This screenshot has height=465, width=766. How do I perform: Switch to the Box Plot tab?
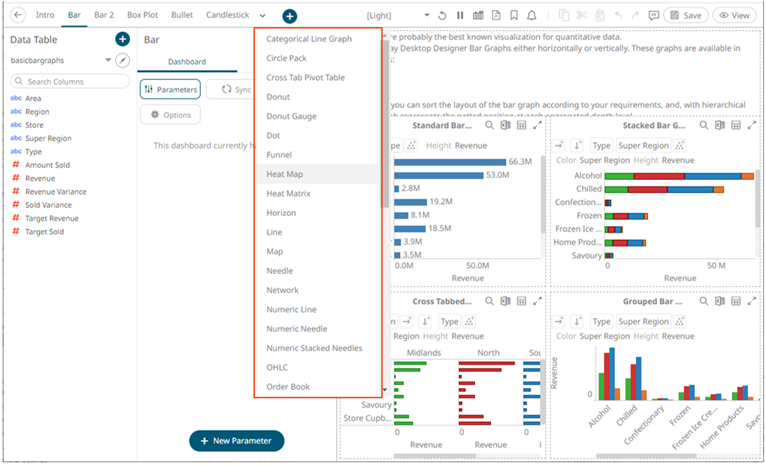pos(142,16)
